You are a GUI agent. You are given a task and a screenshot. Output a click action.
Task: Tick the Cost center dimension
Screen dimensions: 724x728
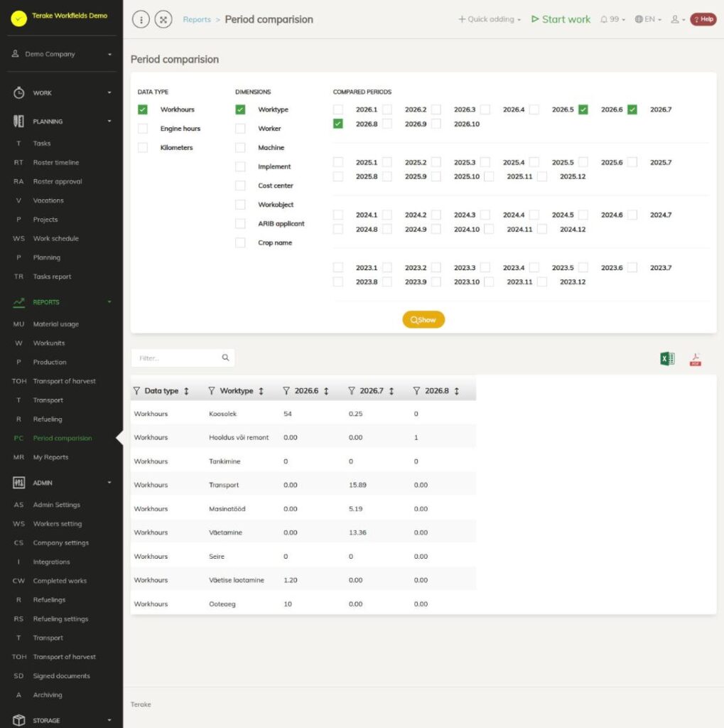(x=240, y=186)
